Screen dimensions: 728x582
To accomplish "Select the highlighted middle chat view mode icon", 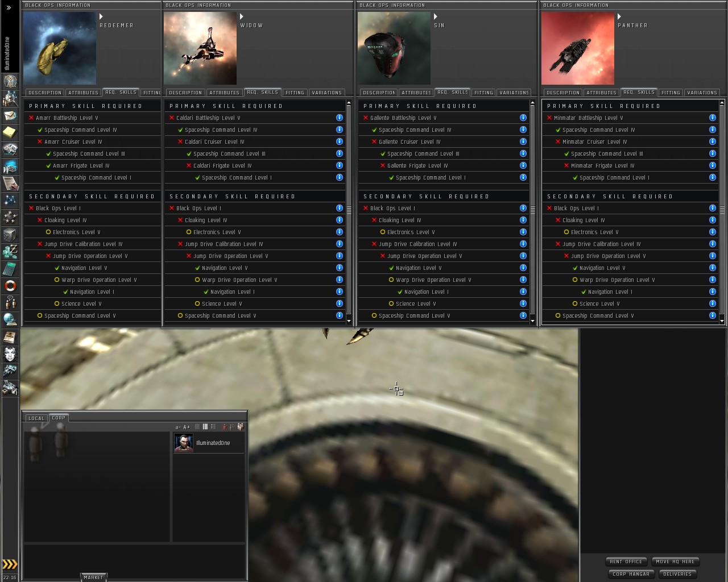I will pos(205,427).
